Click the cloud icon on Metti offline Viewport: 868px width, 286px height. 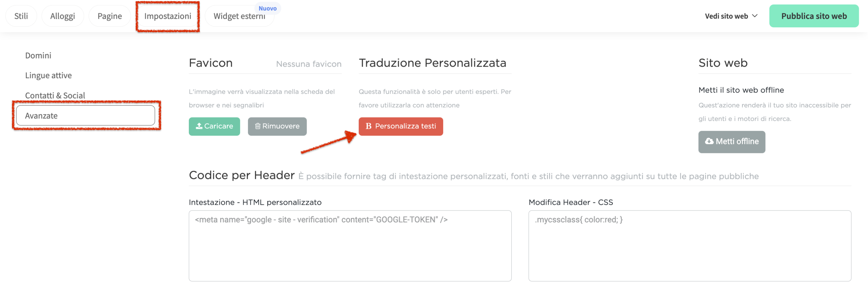point(709,142)
